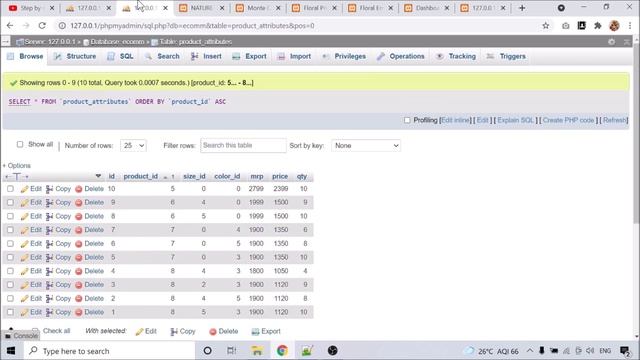The height and width of the screenshot is (360, 640).
Task: Go back using the browser back arrow
Action: [10, 26]
